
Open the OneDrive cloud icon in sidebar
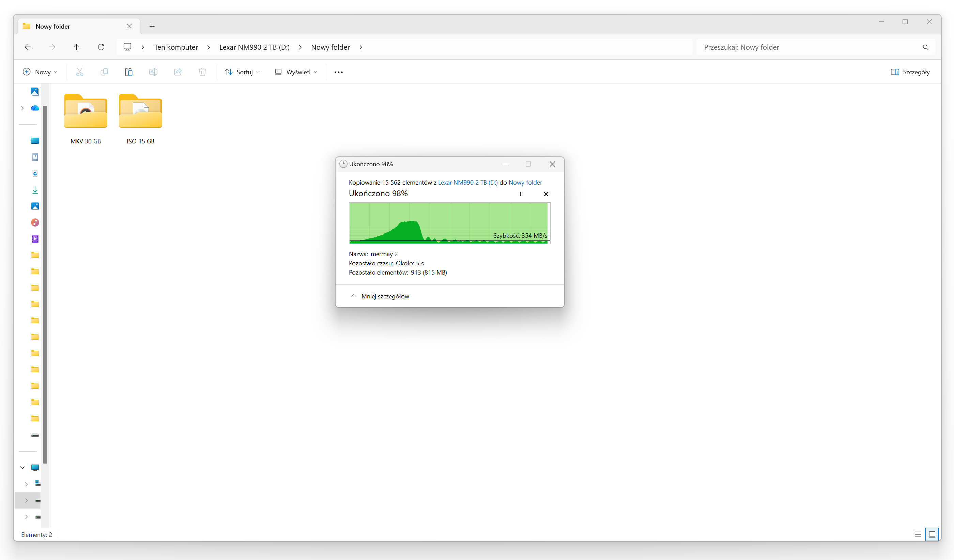[x=35, y=108]
